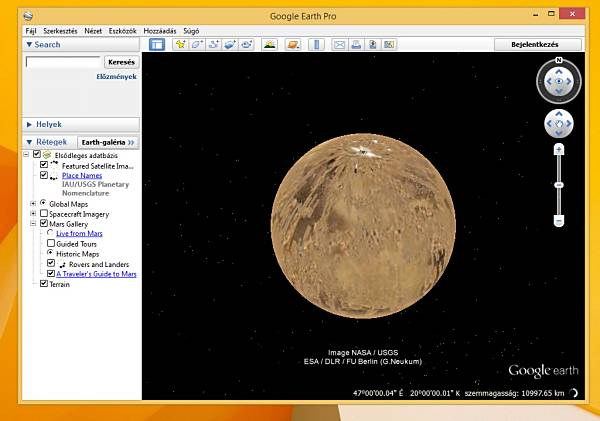
Task: Open the planet switcher icon
Action: click(293, 44)
